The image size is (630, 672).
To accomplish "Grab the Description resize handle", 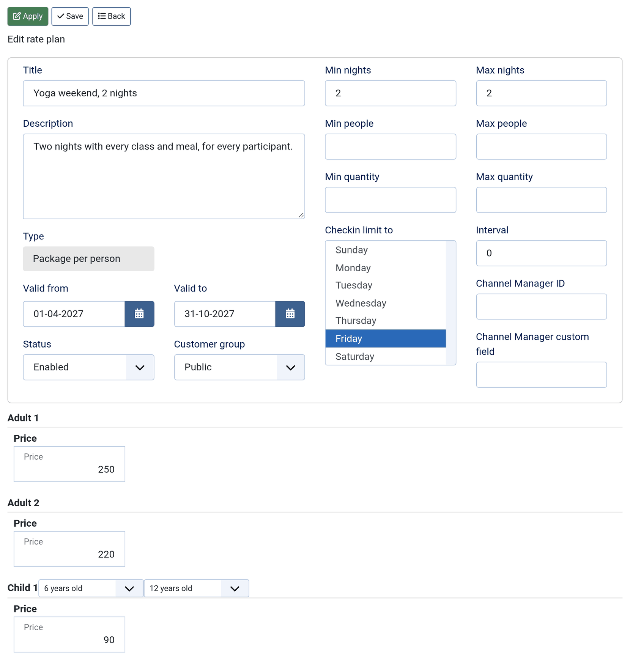I will (301, 215).
